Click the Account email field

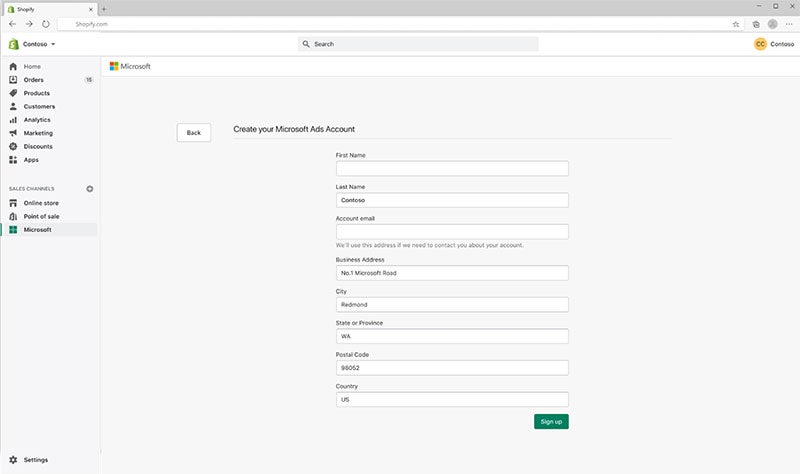coord(452,232)
